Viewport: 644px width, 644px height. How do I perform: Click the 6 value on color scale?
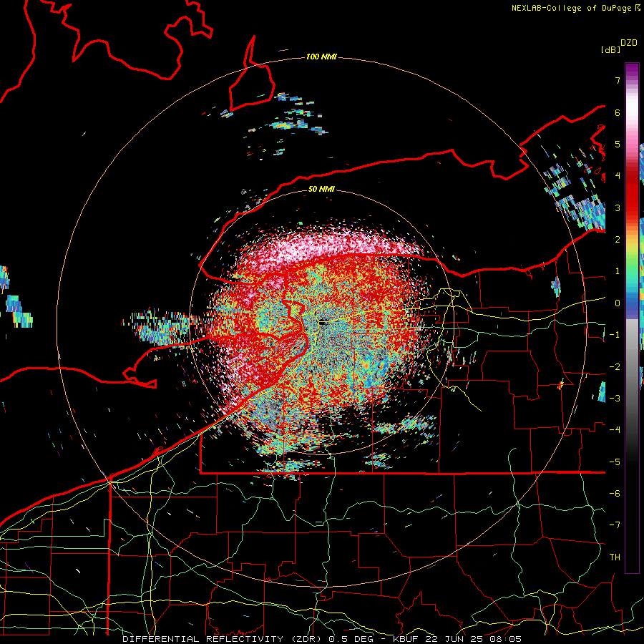coord(618,112)
